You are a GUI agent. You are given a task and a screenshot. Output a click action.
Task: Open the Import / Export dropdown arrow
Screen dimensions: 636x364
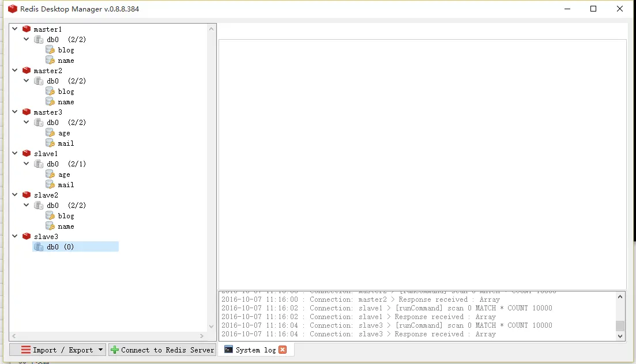(x=100, y=350)
